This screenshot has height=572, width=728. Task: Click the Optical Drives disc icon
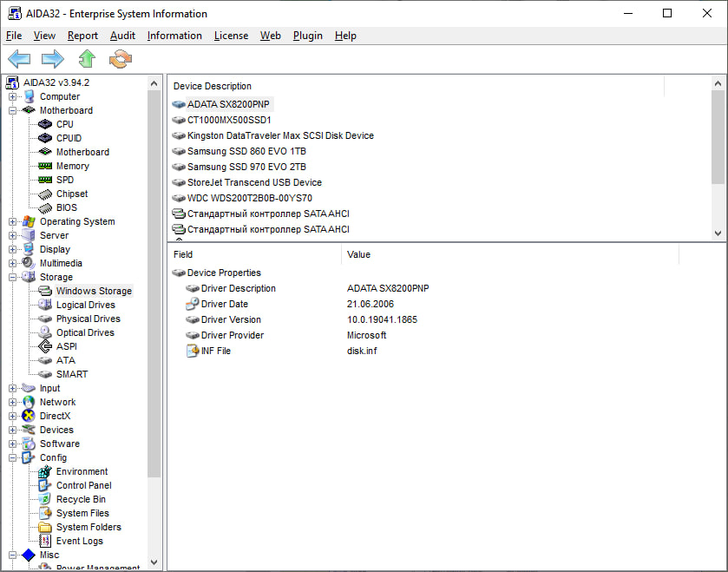click(45, 332)
